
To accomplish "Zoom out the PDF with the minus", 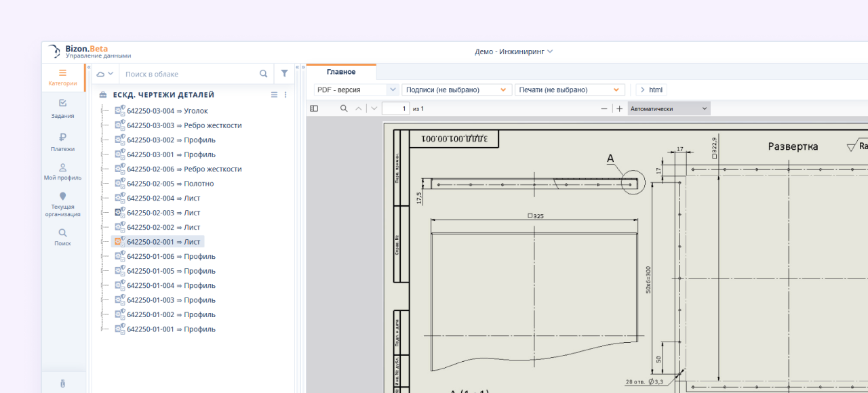I will (x=604, y=108).
